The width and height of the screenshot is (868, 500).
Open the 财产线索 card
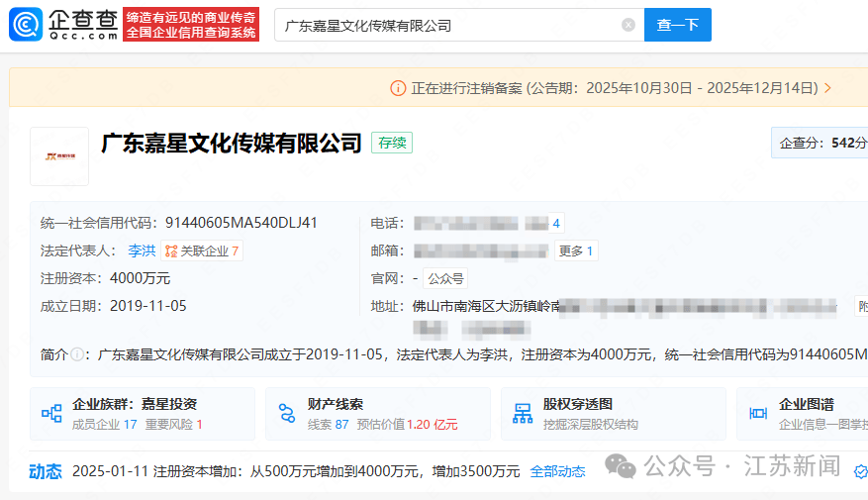pos(378,414)
